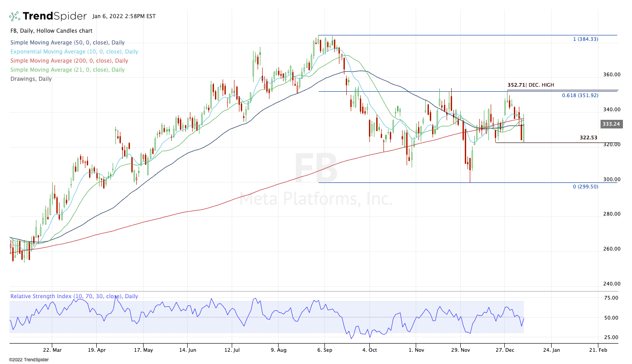
Task: Click the 9. Aug date label
Action: [279, 350]
